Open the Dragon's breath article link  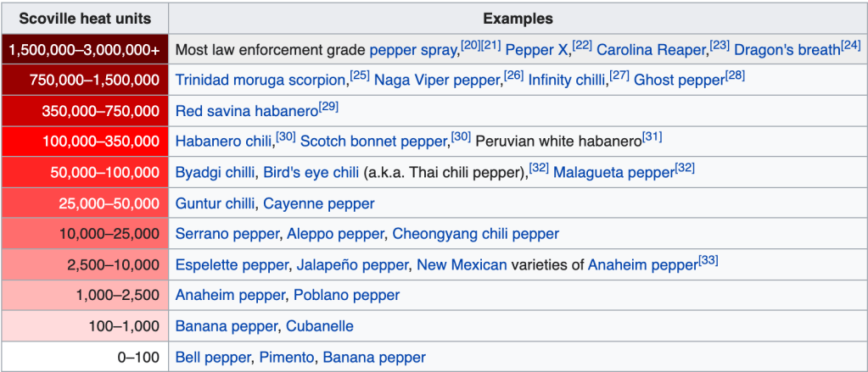(x=787, y=50)
